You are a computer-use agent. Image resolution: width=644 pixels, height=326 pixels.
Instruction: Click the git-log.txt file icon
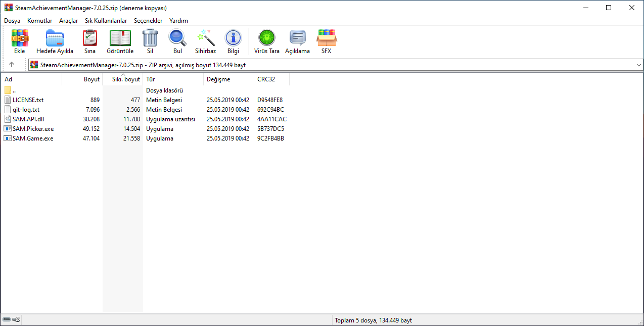coord(8,110)
